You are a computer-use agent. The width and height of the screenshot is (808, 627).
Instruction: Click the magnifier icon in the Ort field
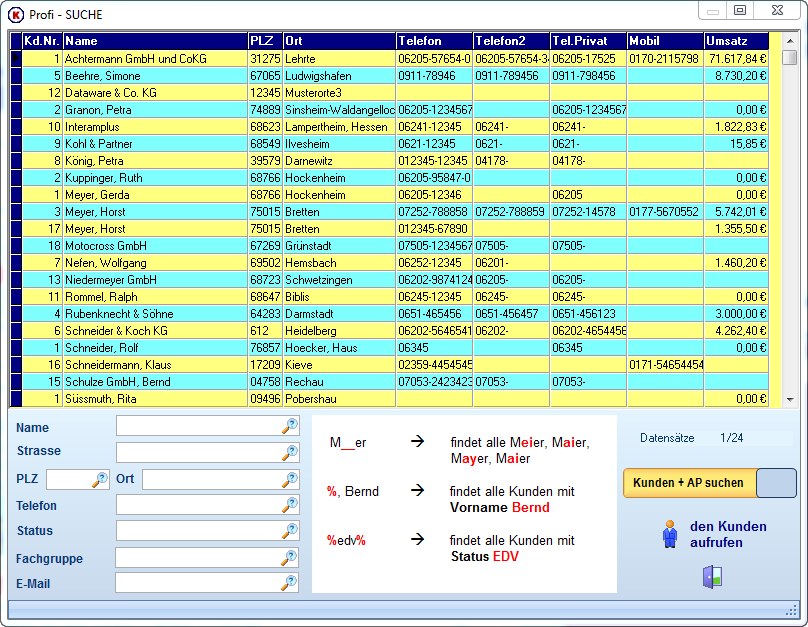click(x=290, y=479)
